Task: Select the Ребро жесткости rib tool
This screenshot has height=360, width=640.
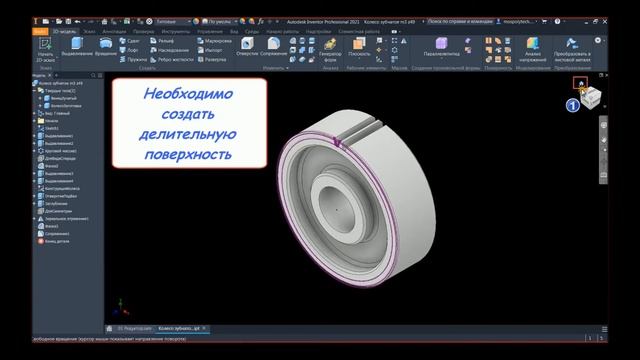Action: click(x=171, y=60)
